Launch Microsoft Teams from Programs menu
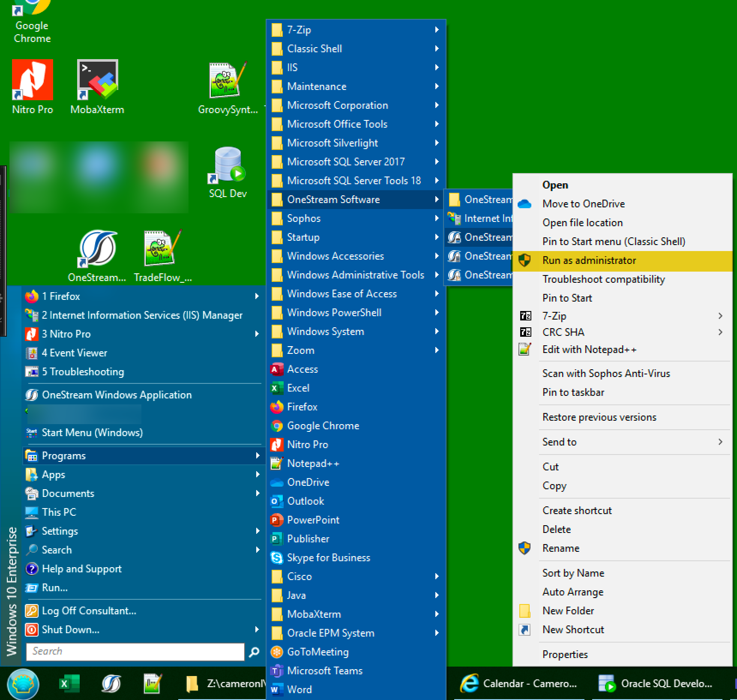The width and height of the screenshot is (737, 700). click(356, 671)
